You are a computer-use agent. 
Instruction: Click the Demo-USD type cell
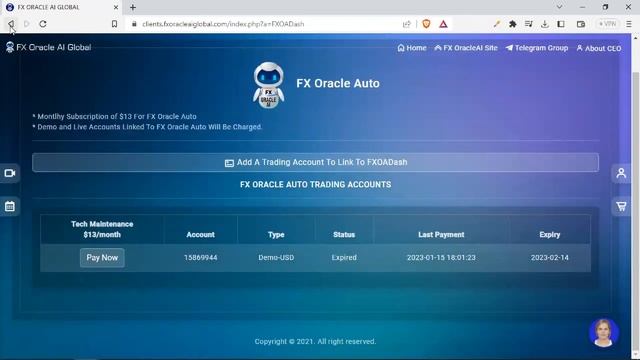tap(276, 258)
